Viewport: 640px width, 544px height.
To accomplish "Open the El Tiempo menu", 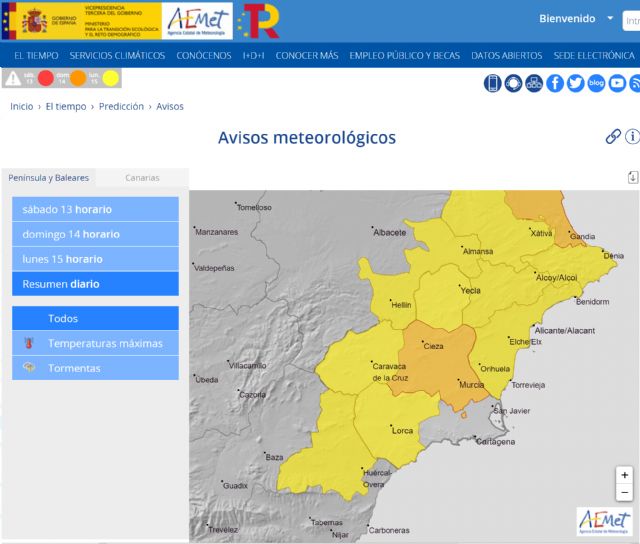I will (36, 56).
